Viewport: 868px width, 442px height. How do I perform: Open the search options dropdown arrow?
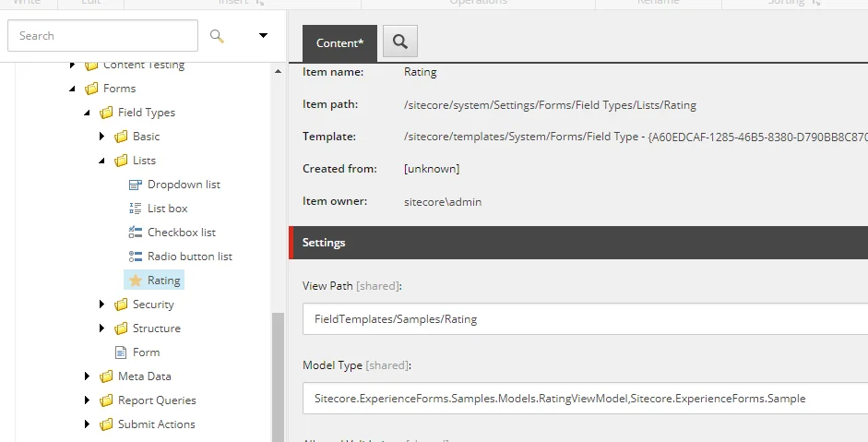point(264,35)
